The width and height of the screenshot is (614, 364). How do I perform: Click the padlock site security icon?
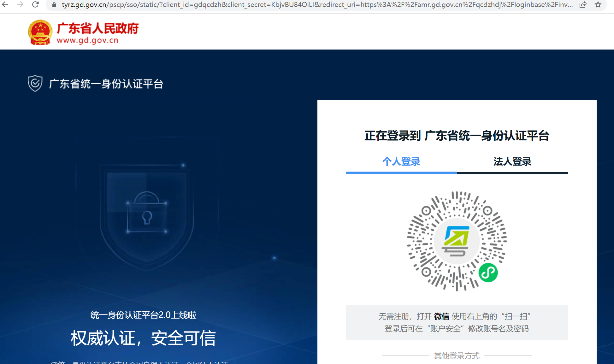[54, 5]
